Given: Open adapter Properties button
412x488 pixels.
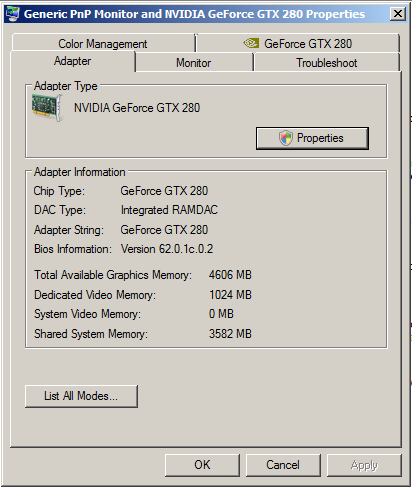Looking at the screenshot, I should [x=312, y=138].
